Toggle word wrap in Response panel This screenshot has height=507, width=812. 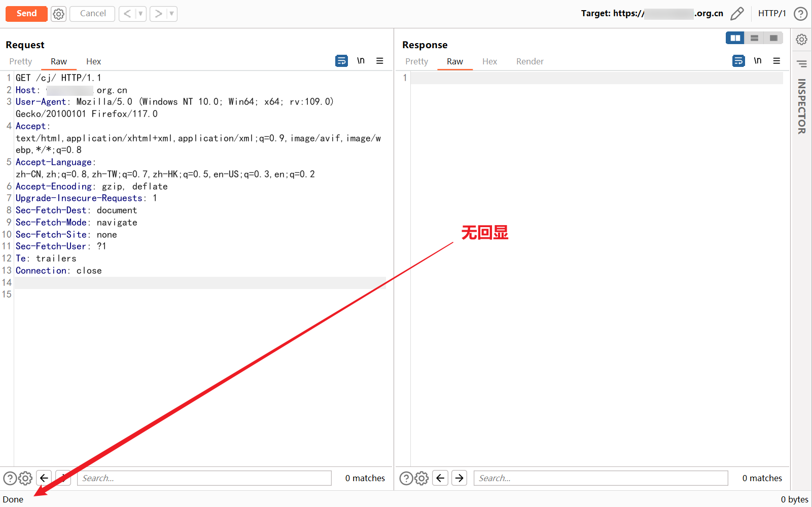738,61
